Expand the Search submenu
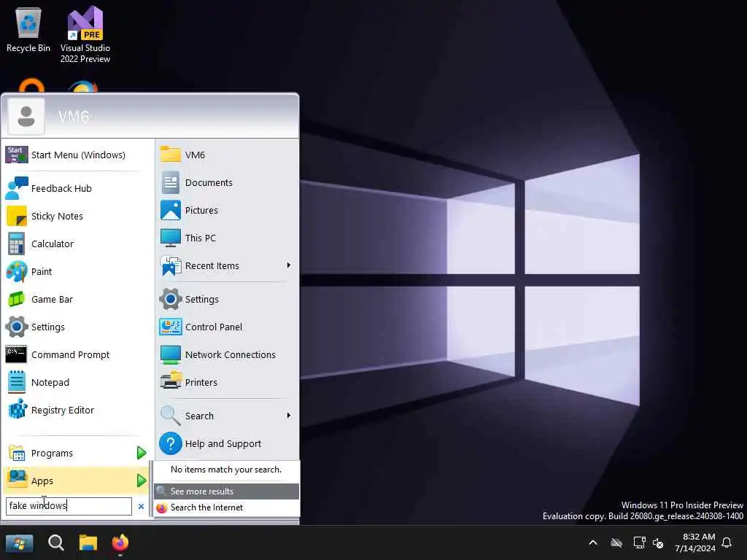This screenshot has width=747, height=560. point(226,416)
